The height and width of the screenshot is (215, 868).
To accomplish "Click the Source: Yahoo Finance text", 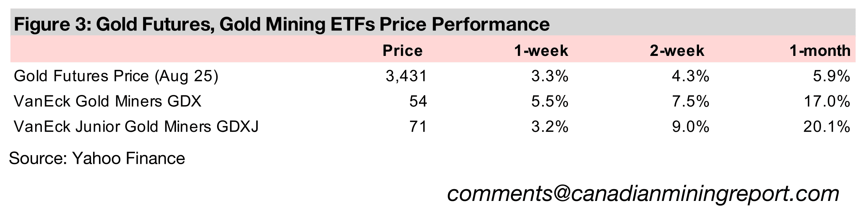I will point(97,159).
